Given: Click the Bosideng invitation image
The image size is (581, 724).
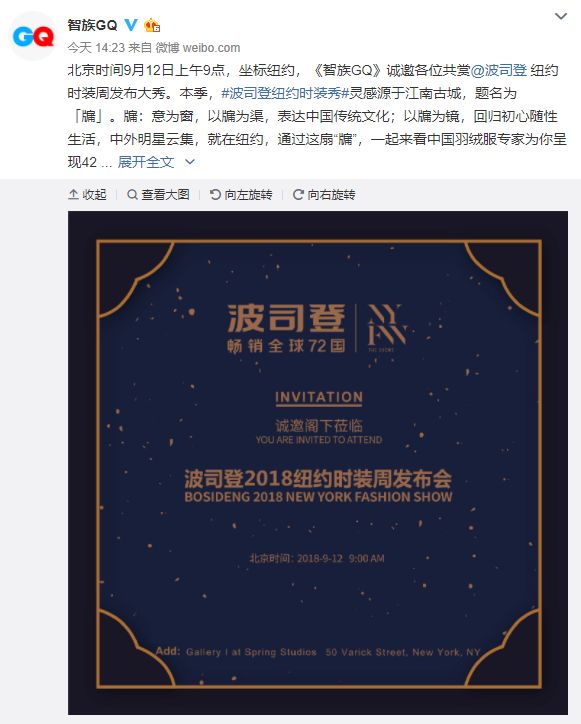Looking at the screenshot, I should (318, 463).
